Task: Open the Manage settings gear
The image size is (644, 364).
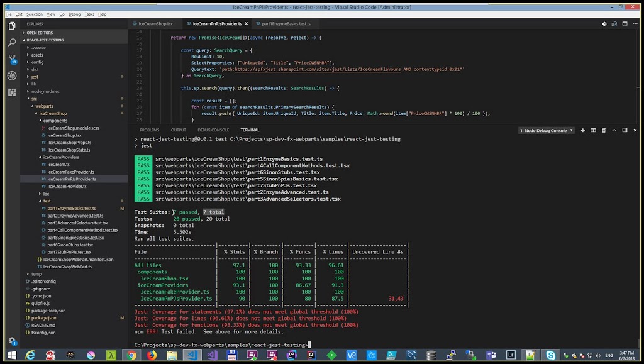Action: point(12,341)
